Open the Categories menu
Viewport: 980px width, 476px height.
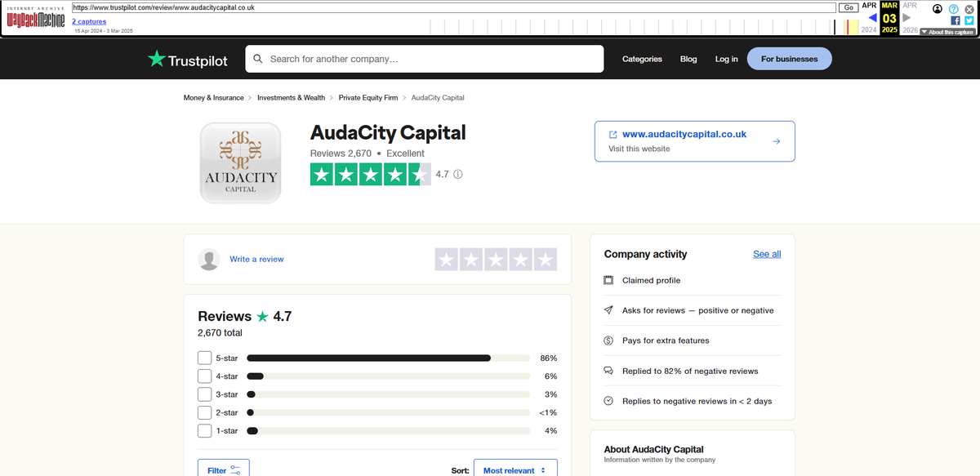tap(642, 59)
